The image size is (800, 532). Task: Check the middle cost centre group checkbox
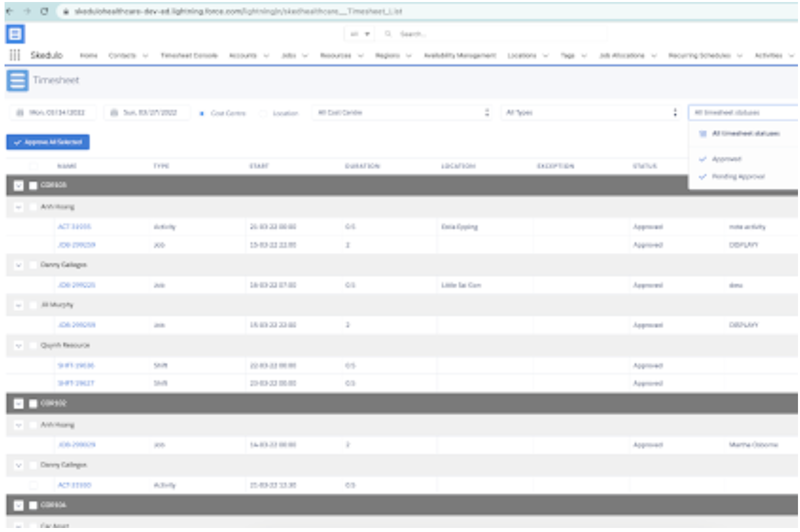point(33,404)
